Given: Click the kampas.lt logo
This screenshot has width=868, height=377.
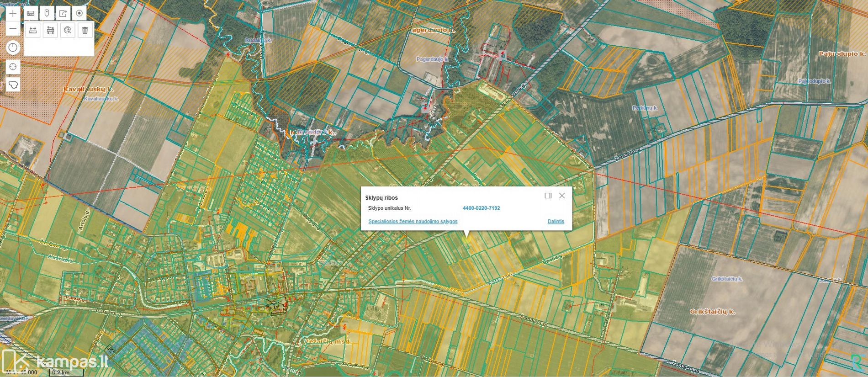Looking at the screenshot, I should coord(55,361).
